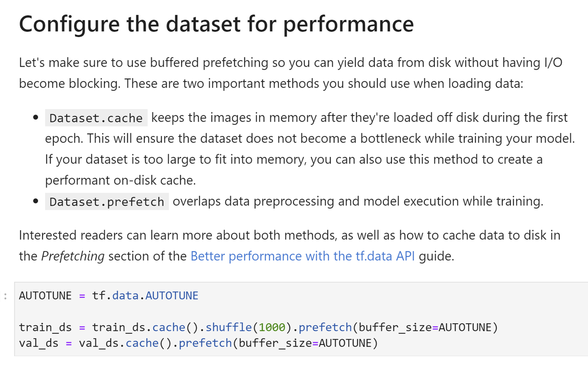Open the Better performance with the tf.data API link
The image size is (588, 367).
pyautogui.click(x=303, y=256)
